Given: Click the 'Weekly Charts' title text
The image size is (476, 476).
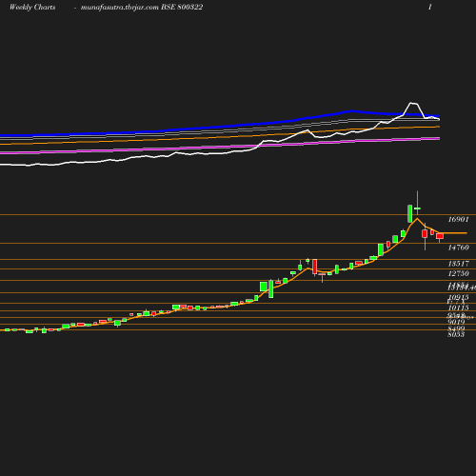Looking at the screenshot, I should tap(32, 7).
